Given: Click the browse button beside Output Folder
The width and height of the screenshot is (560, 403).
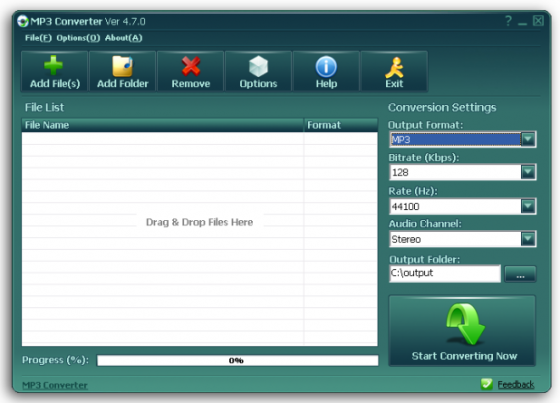Looking at the screenshot, I should [x=520, y=274].
